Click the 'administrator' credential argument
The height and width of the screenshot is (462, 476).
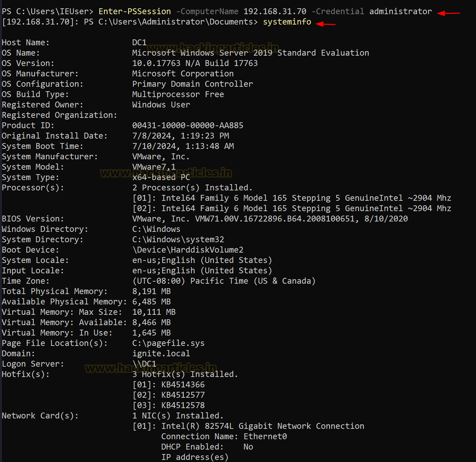click(x=401, y=12)
